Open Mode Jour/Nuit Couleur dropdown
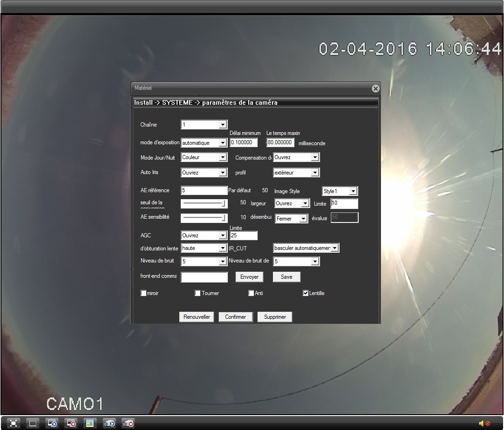 (x=204, y=157)
